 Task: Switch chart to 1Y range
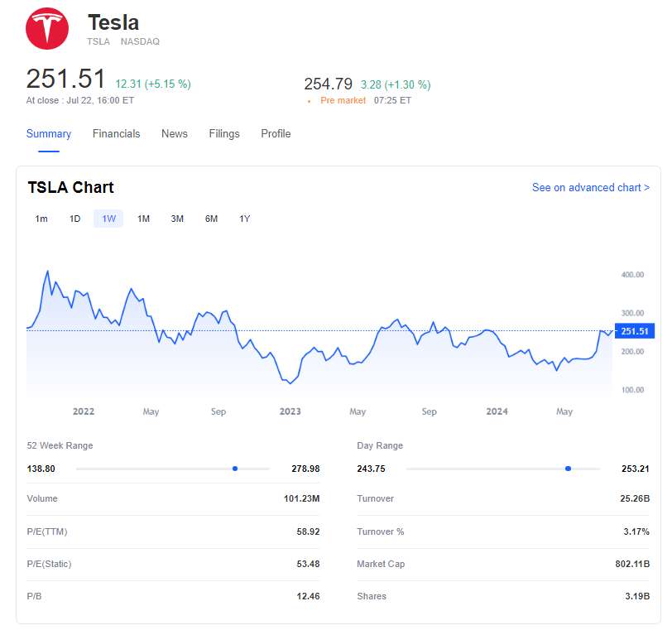[x=245, y=219]
